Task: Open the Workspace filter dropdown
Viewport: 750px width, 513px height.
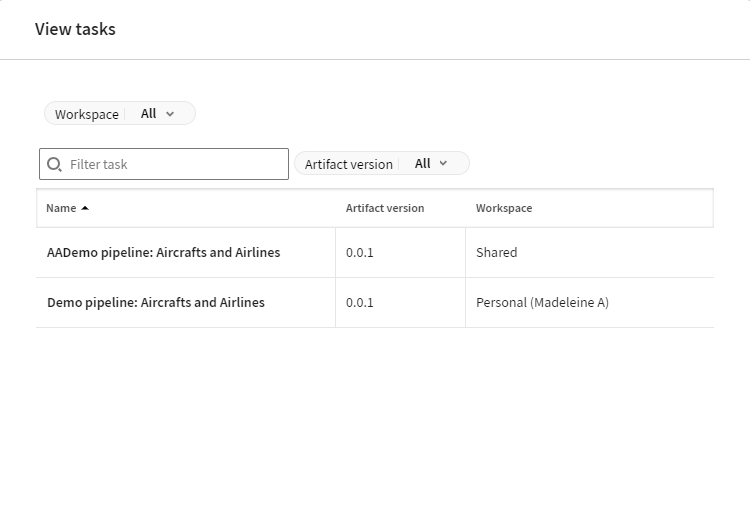Action: pos(120,113)
